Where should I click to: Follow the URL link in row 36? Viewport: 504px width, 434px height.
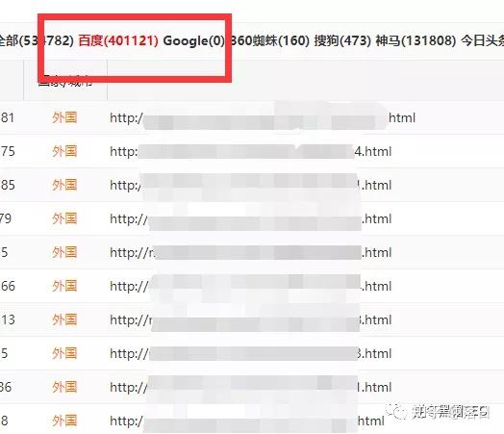(251, 387)
